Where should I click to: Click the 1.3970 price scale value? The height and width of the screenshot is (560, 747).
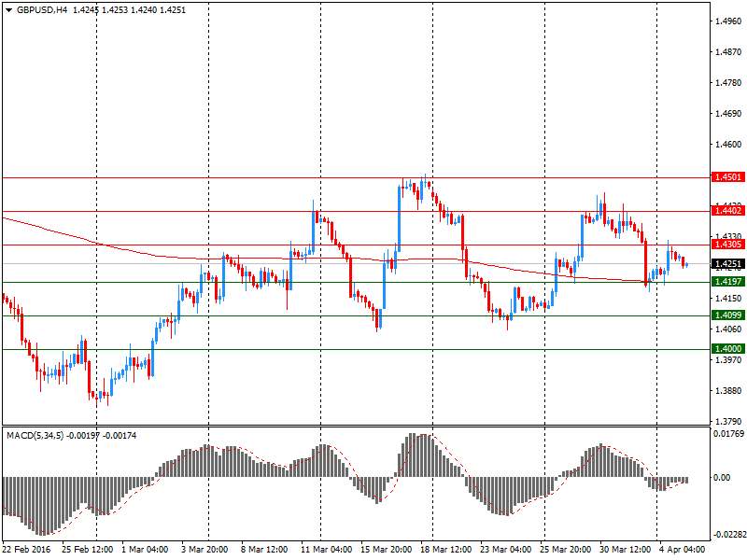pos(728,359)
